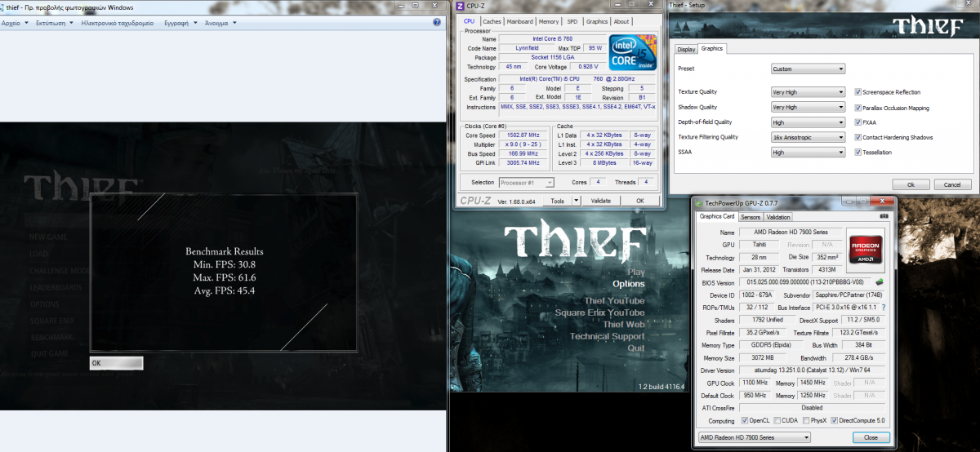Switch to the Caches tab in CPU-Z
The height and width of the screenshot is (452, 980).
(492, 22)
